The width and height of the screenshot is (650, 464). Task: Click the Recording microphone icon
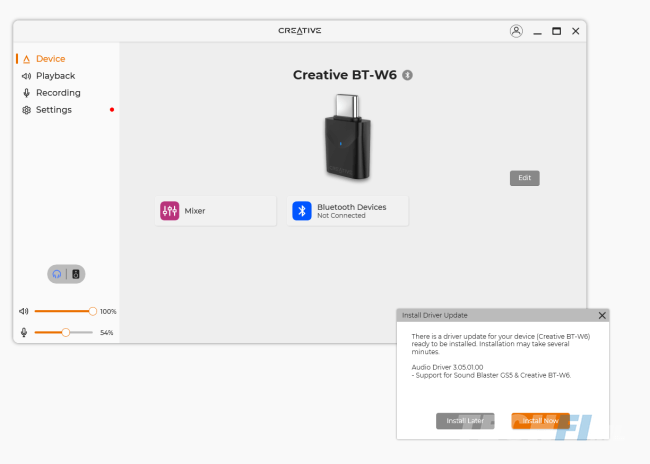pyautogui.click(x=27, y=93)
